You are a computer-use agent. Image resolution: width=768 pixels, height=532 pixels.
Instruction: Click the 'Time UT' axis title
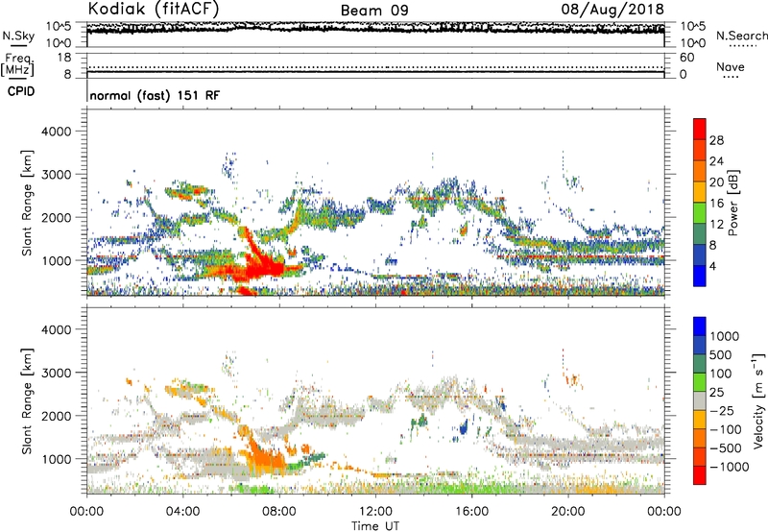tap(375, 526)
